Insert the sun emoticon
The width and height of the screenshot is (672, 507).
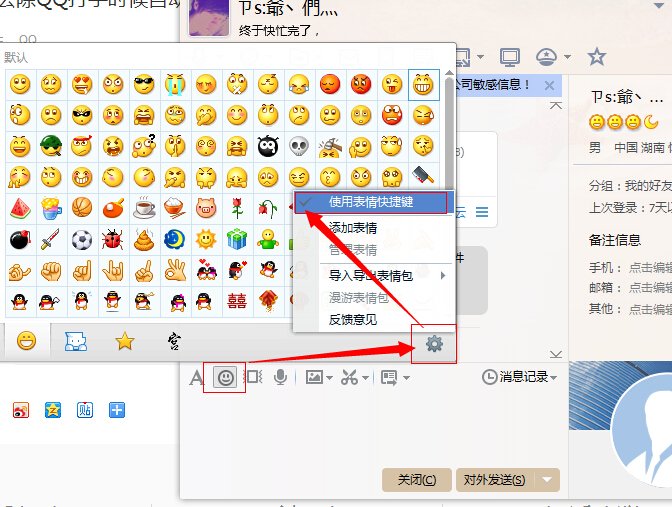(206, 239)
